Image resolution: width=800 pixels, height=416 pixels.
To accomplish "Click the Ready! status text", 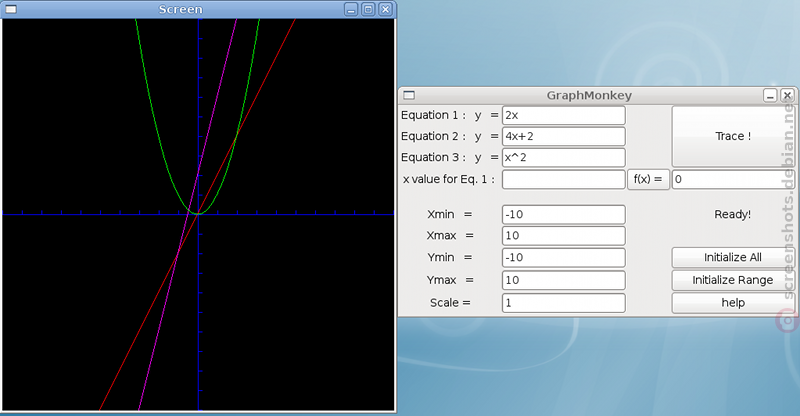I will pyautogui.click(x=733, y=214).
